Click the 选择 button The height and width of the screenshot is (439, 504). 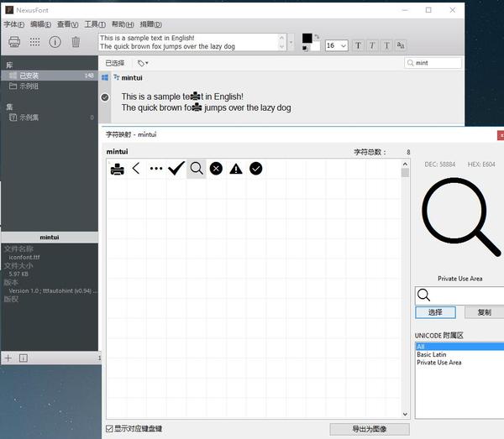(x=435, y=312)
